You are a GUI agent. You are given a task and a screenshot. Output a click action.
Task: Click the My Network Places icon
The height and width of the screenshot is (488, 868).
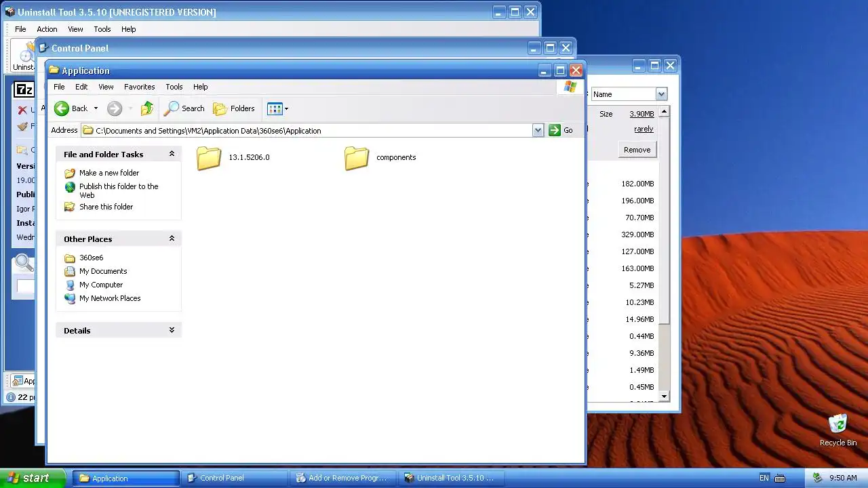[70, 298]
